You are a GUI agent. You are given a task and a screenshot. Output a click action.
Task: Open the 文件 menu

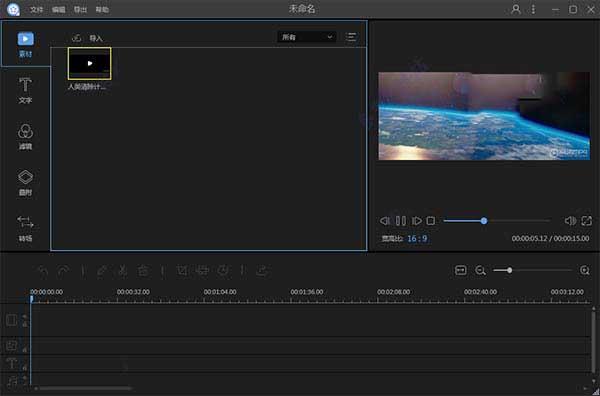(37, 10)
